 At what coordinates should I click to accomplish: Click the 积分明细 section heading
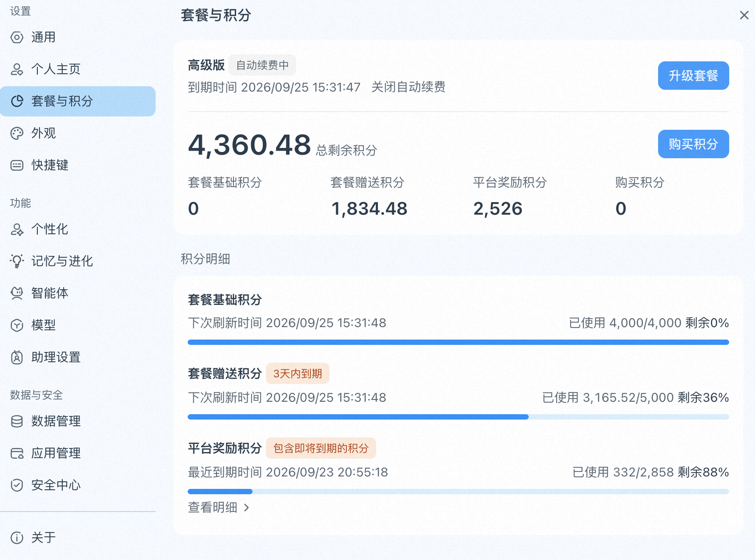[x=205, y=259]
